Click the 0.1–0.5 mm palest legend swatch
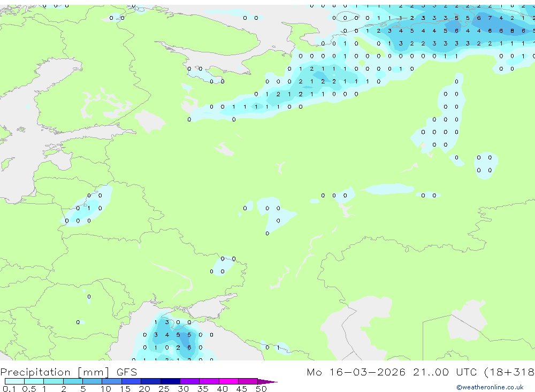This screenshot has width=535, height=392. tap(14, 381)
